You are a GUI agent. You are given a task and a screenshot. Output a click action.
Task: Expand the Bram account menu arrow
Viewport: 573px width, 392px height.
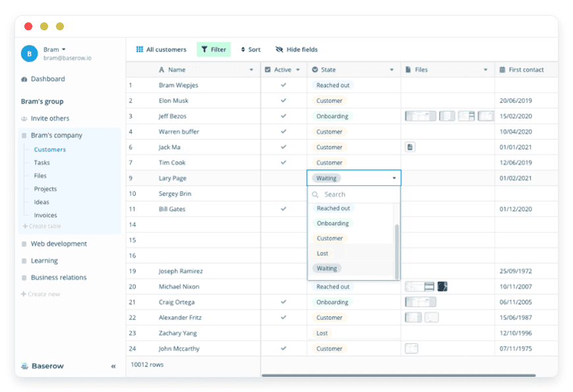coord(64,49)
